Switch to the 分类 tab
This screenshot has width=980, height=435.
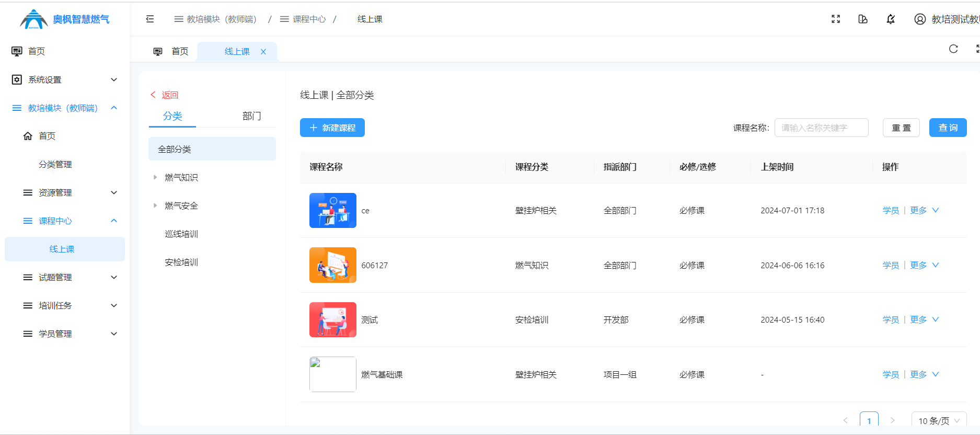point(172,116)
